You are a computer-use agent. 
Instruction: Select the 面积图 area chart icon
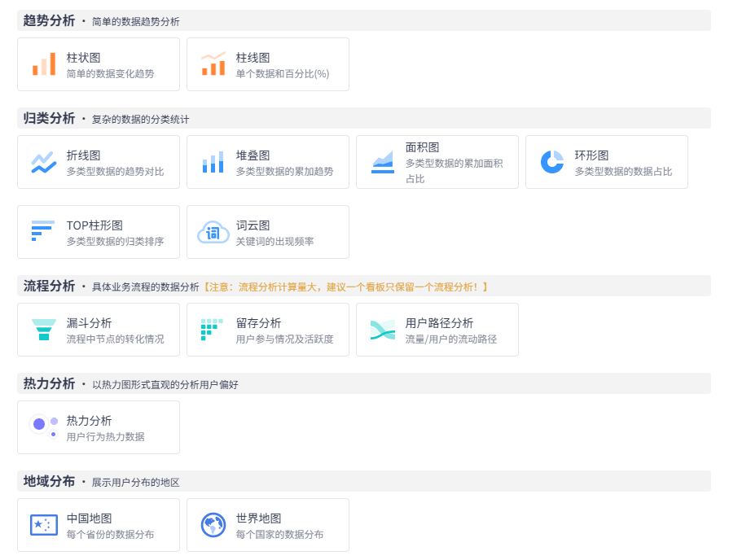[382, 162]
